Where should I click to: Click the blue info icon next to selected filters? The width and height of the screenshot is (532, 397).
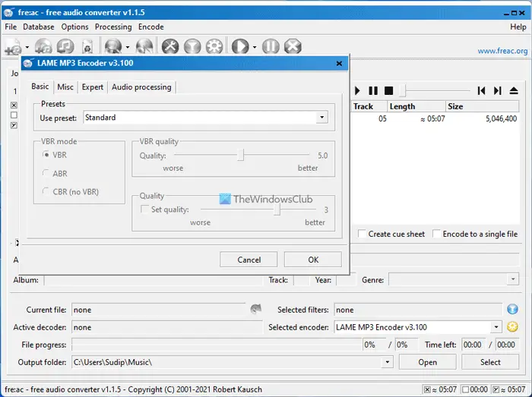point(512,309)
